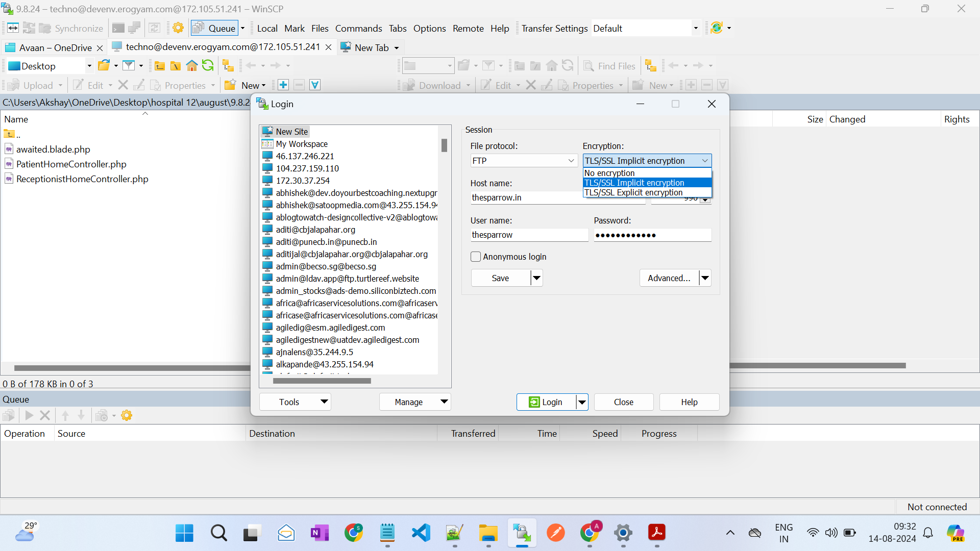Select site aditi@cbjalapahar.org

[x=315, y=230]
